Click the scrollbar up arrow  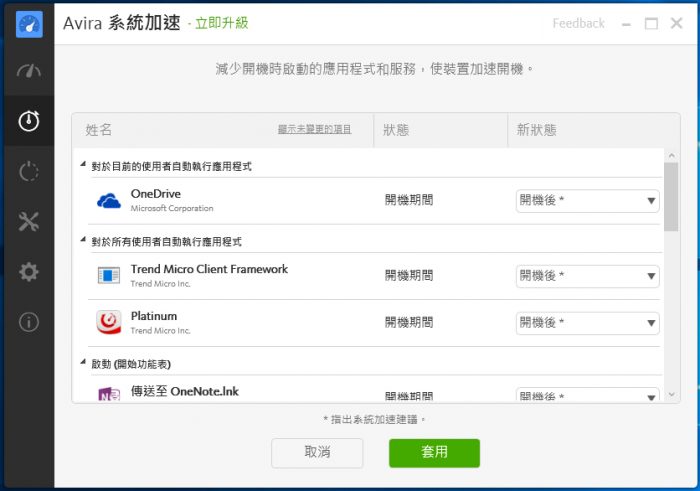[671, 155]
